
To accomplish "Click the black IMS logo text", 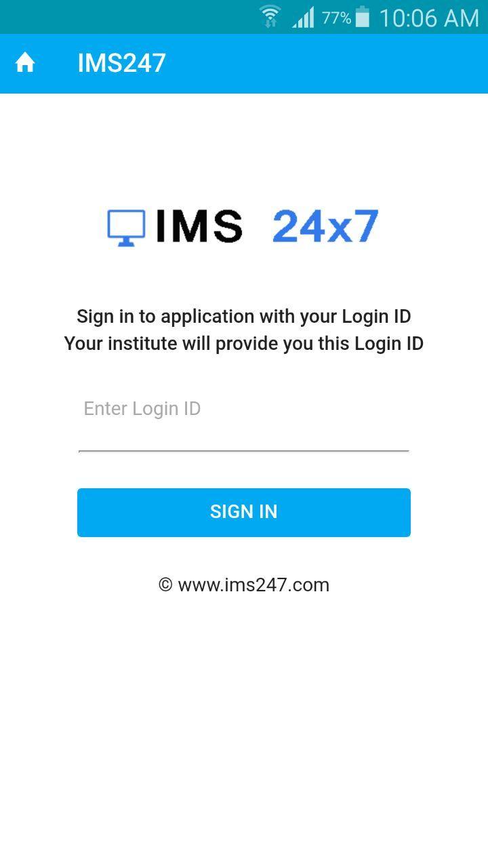I will [199, 226].
